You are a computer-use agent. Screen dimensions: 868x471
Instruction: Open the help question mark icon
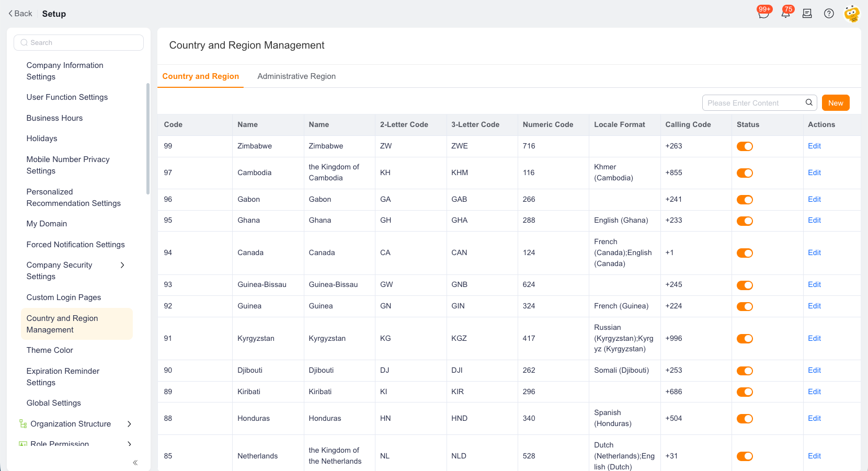[829, 14]
